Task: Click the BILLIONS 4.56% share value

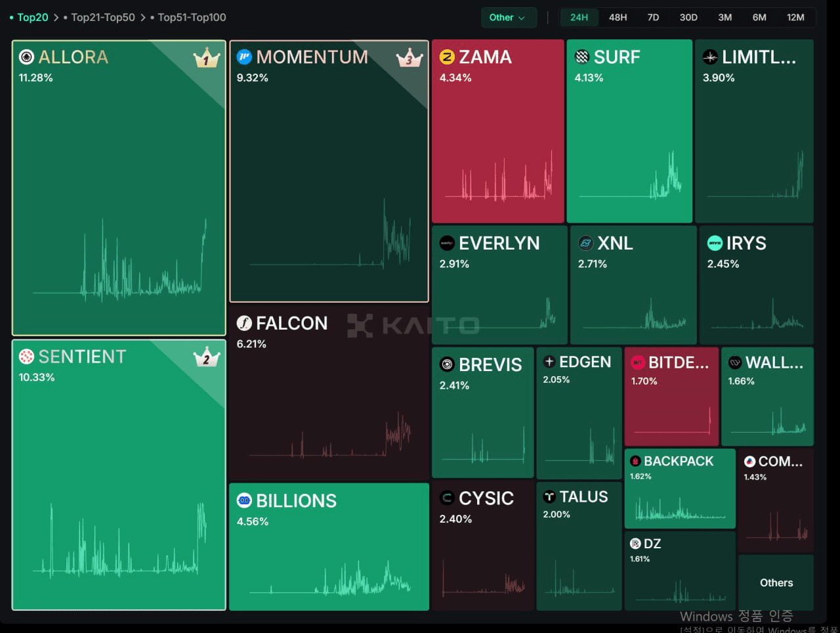Action: pyautogui.click(x=253, y=521)
